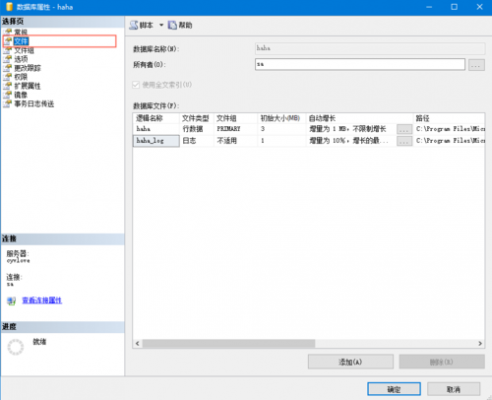Go to 更改跟踪 Change Tracking page
This screenshot has height=400, width=492.
[x=27, y=68]
